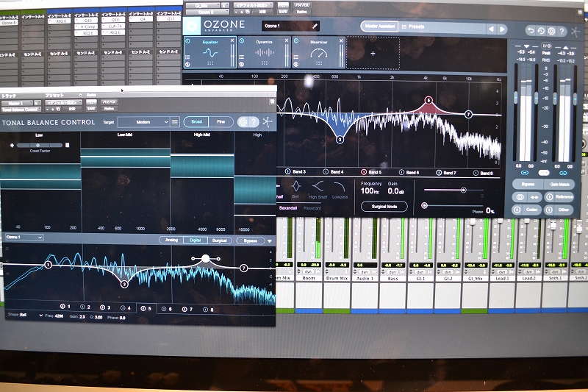Select EQ node 3 on Ozone curve
Image resolution: width=588 pixels, height=392 pixels.
(340, 140)
